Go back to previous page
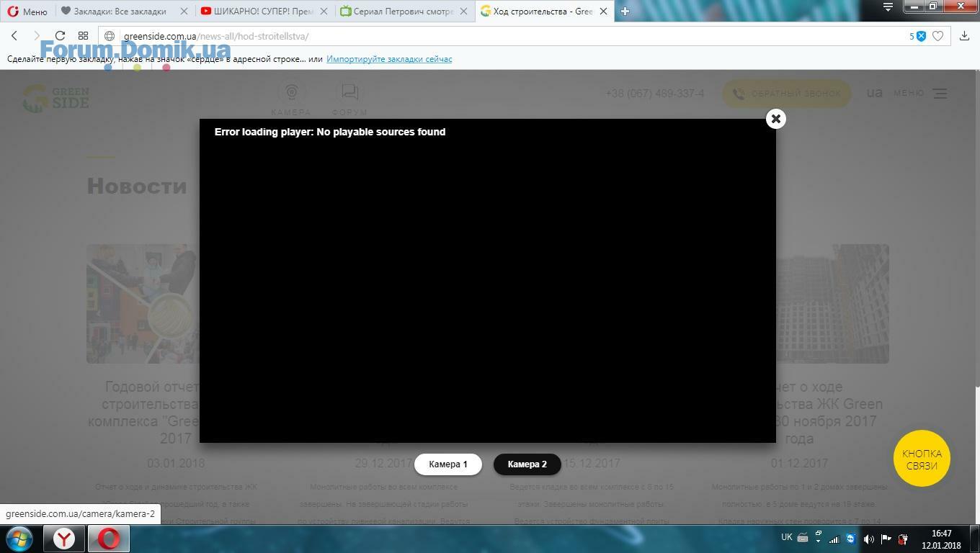The width and height of the screenshot is (980, 553). [14, 36]
